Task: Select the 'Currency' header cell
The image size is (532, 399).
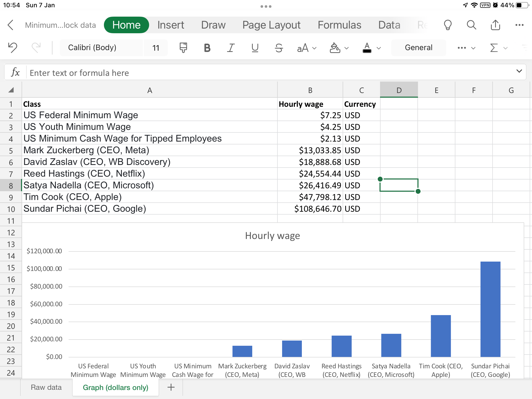Action: 361,104
